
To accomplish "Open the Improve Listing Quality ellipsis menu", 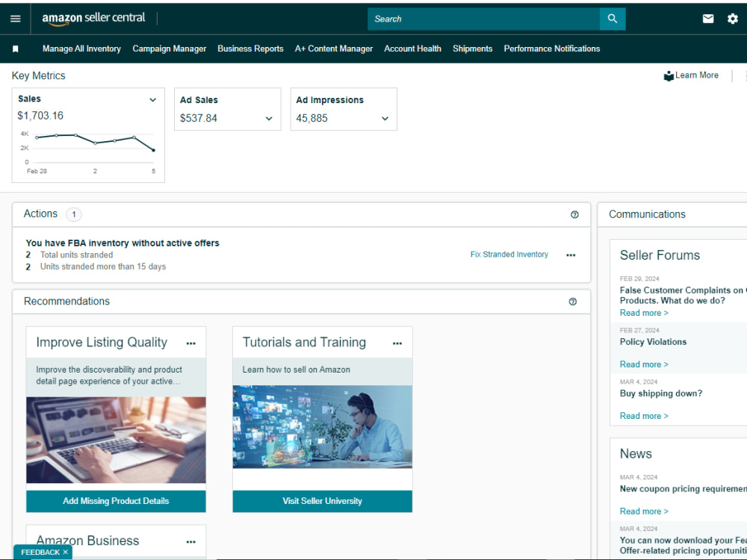I will [191, 343].
